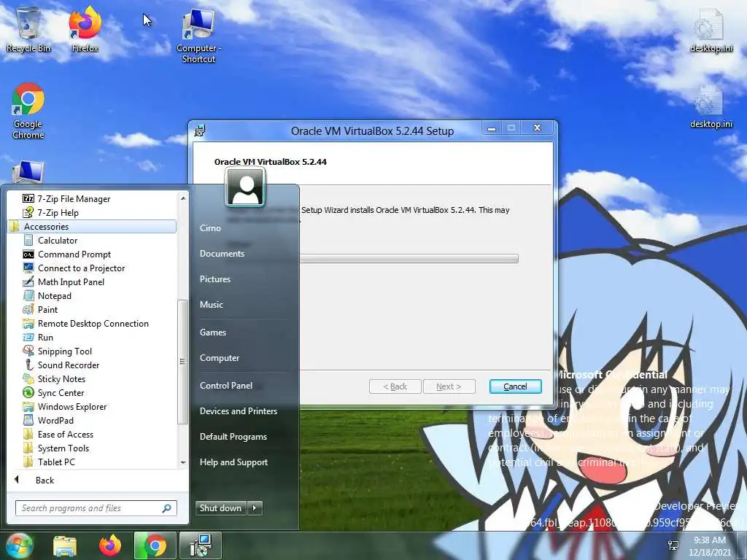Click the Windows Start orb
Image resolution: width=747 pixels, height=560 pixels.
19,545
